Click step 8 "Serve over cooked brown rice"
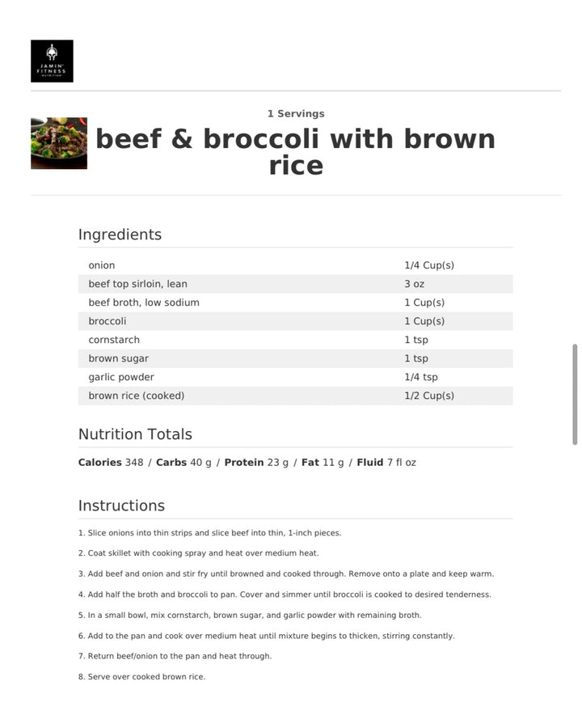The width and height of the screenshot is (582, 728). 141,677
